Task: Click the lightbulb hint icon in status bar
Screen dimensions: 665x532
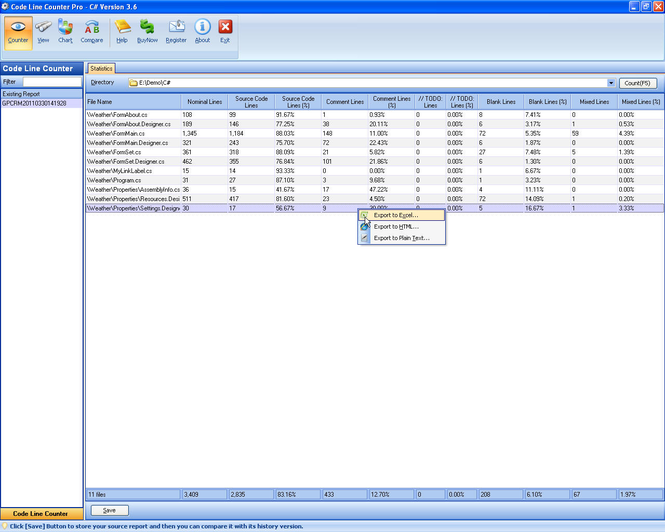Action: coord(5,526)
